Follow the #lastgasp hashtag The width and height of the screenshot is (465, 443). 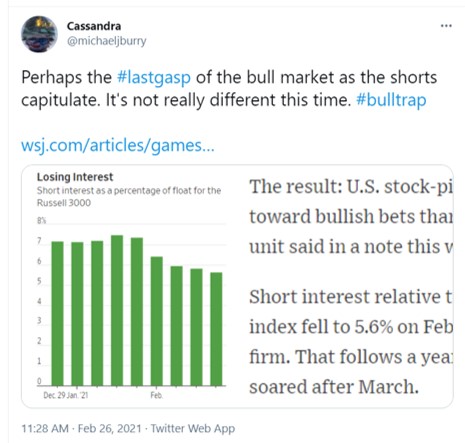[x=154, y=77]
